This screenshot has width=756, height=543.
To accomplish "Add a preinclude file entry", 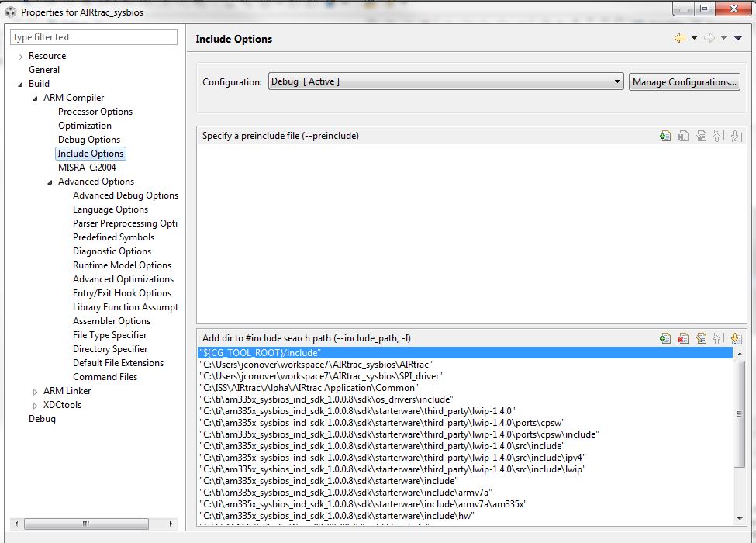I will click(665, 135).
